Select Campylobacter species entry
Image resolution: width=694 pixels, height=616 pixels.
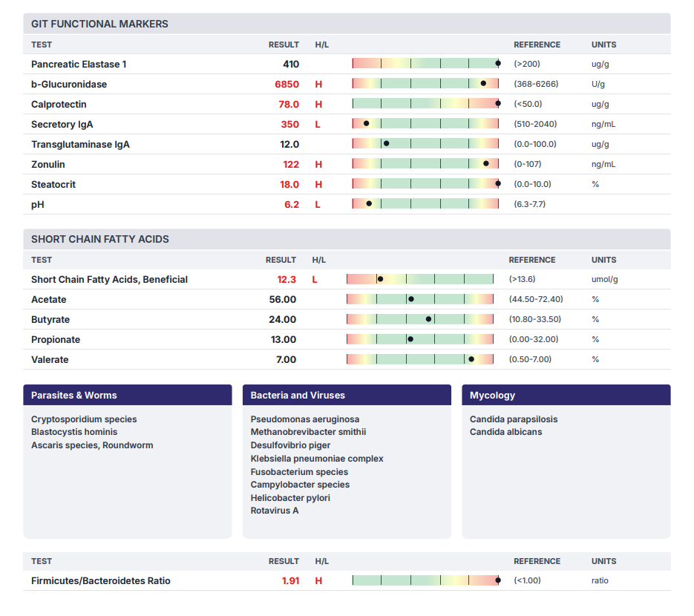[300, 485]
